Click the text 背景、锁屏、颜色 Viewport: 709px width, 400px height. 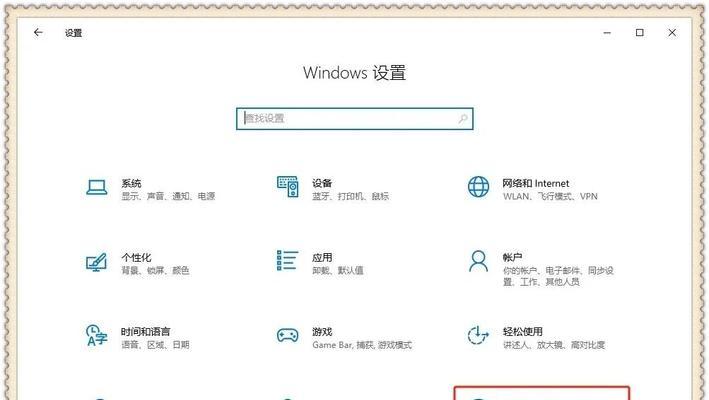tap(155, 270)
